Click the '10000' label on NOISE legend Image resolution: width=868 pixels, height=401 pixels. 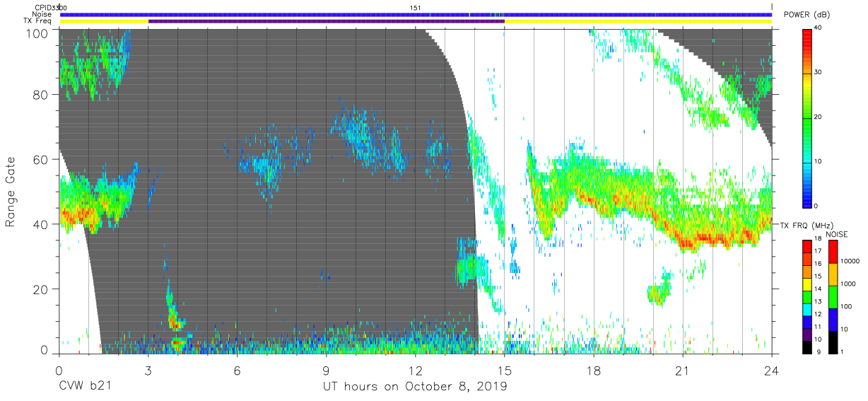[849, 262]
